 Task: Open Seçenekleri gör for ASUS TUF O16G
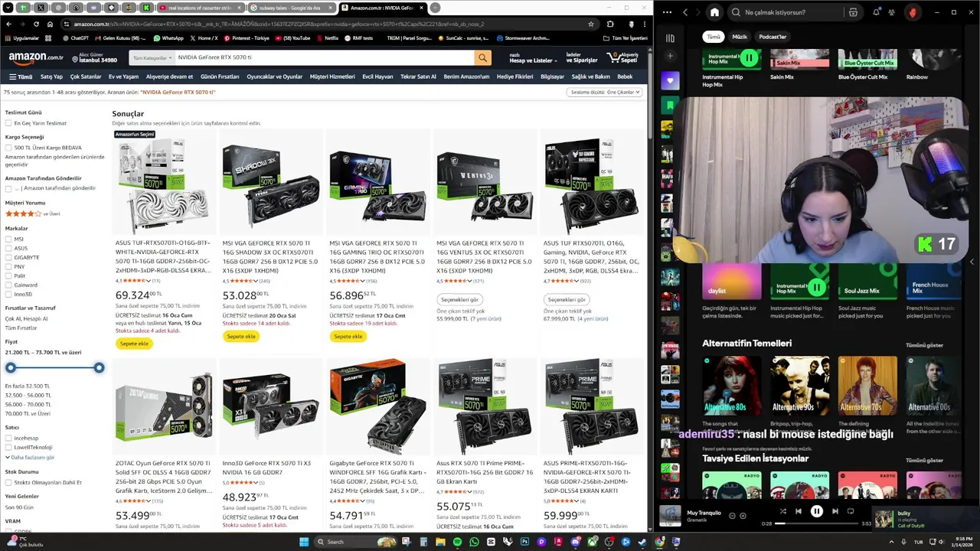point(567,299)
